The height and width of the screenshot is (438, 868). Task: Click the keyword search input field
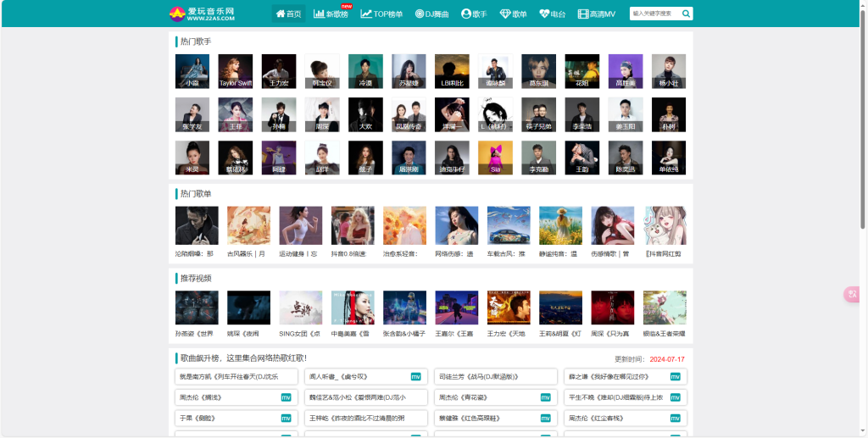(654, 14)
